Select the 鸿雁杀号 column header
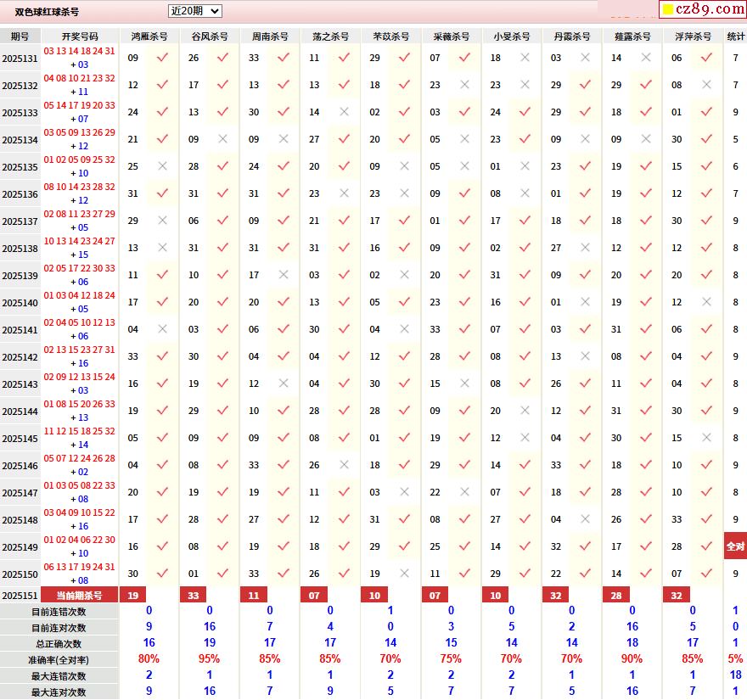The image size is (747, 700). point(149,36)
